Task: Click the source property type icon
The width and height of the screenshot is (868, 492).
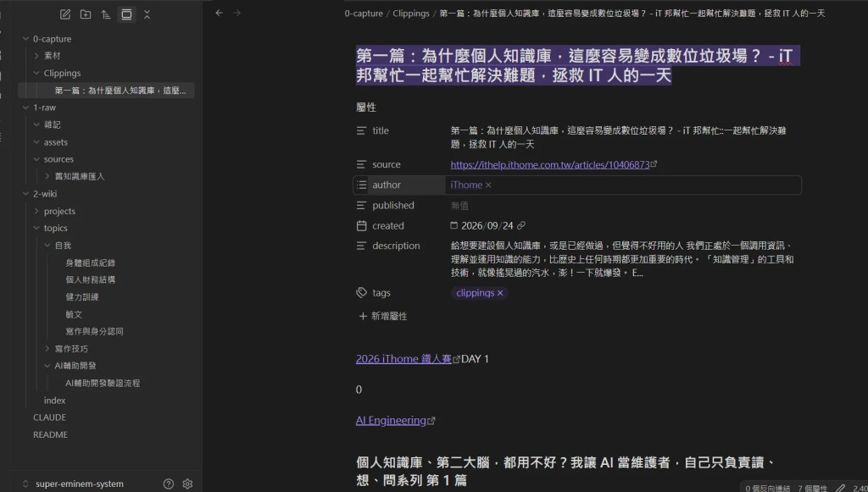Action: (361, 165)
